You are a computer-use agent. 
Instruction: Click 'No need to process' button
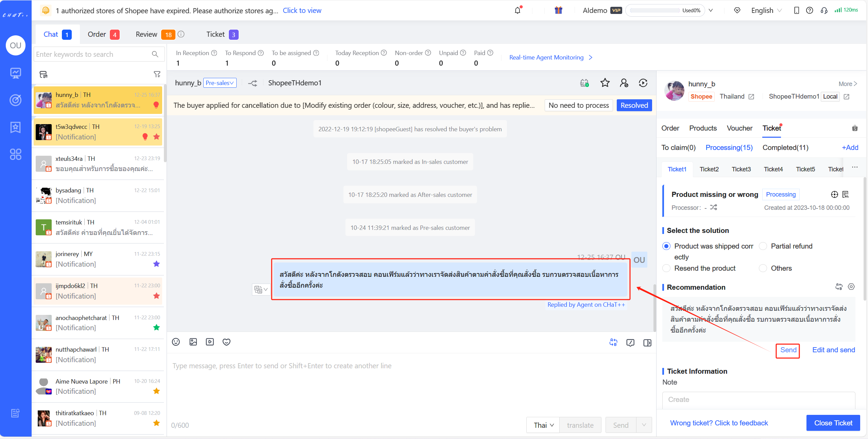click(579, 105)
